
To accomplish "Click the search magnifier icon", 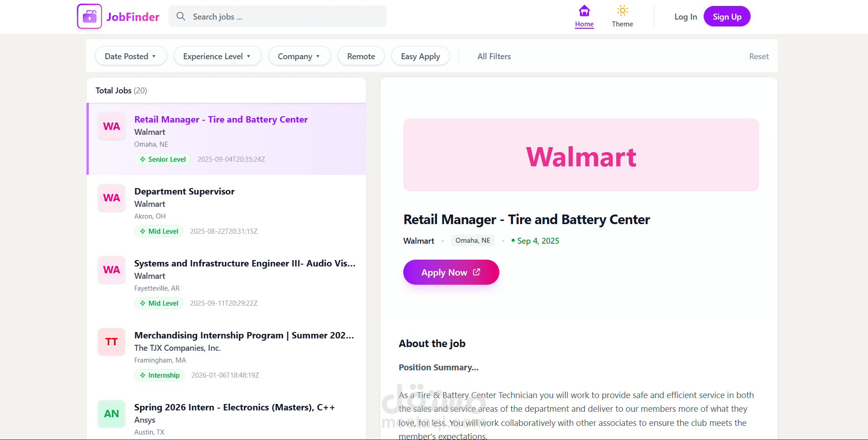I will tap(181, 16).
